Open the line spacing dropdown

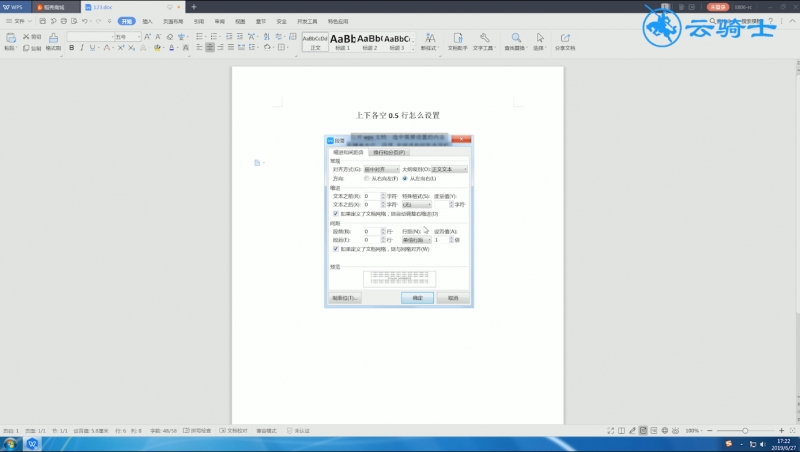click(417, 240)
